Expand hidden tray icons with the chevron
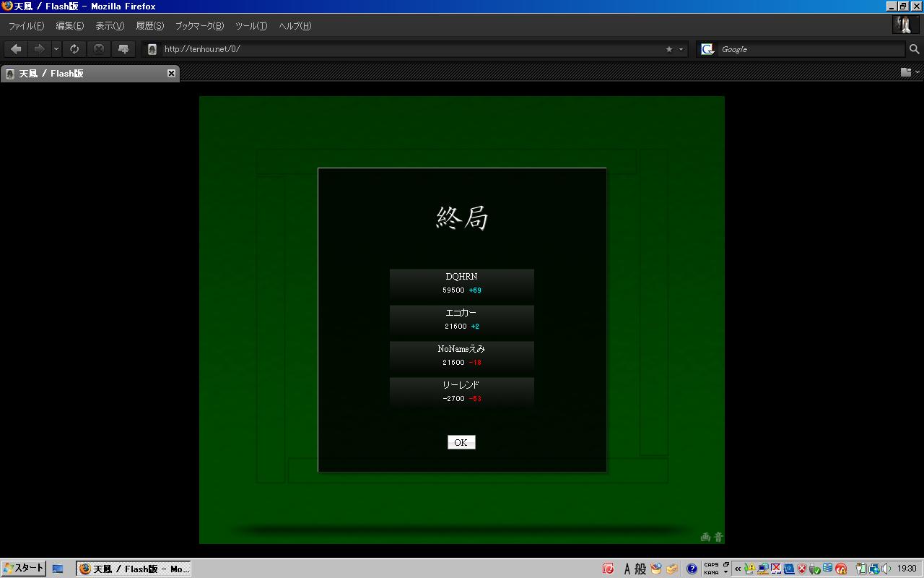This screenshot has height=578, width=924. click(x=738, y=569)
